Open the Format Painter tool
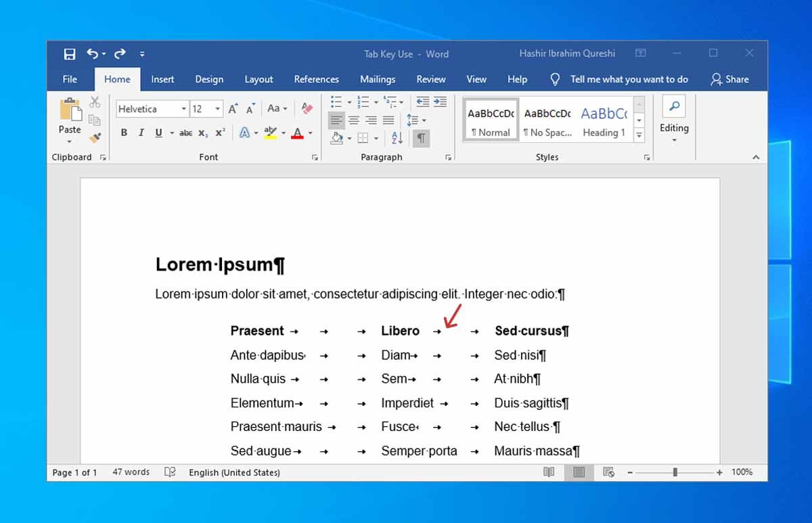The height and width of the screenshot is (523, 812). coord(95,139)
